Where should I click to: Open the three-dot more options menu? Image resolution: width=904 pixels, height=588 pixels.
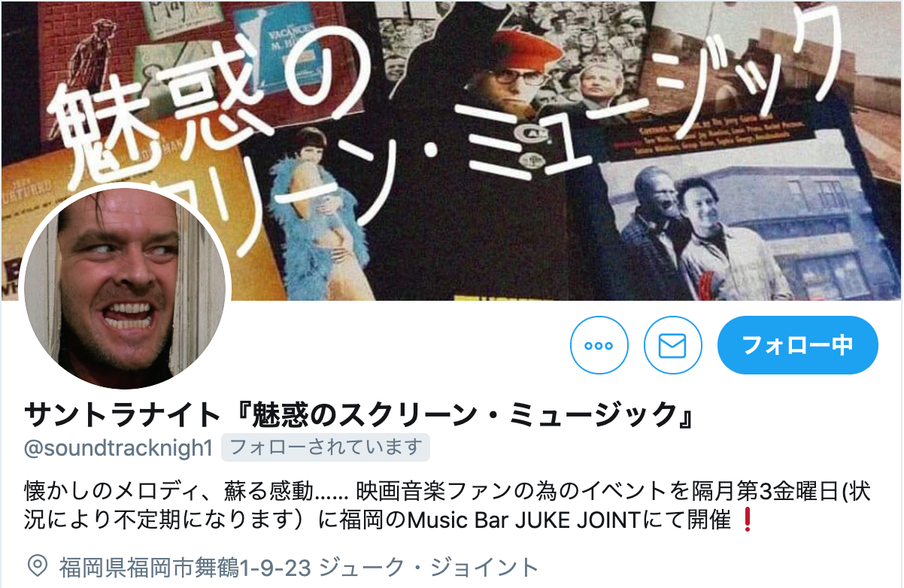point(599,346)
